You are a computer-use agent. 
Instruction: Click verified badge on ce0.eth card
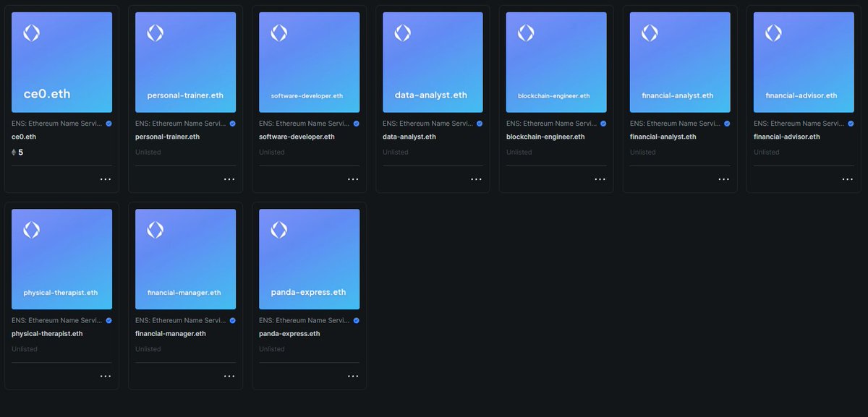(109, 124)
